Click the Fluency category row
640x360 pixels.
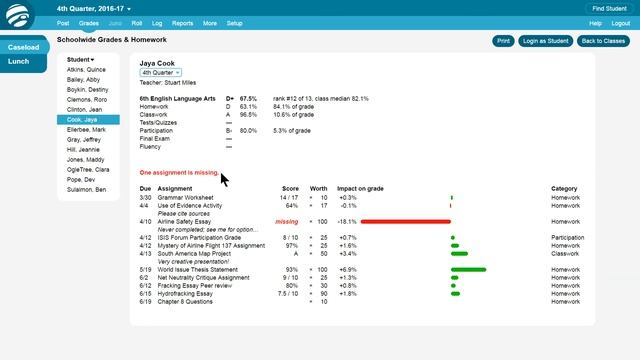tap(186, 147)
